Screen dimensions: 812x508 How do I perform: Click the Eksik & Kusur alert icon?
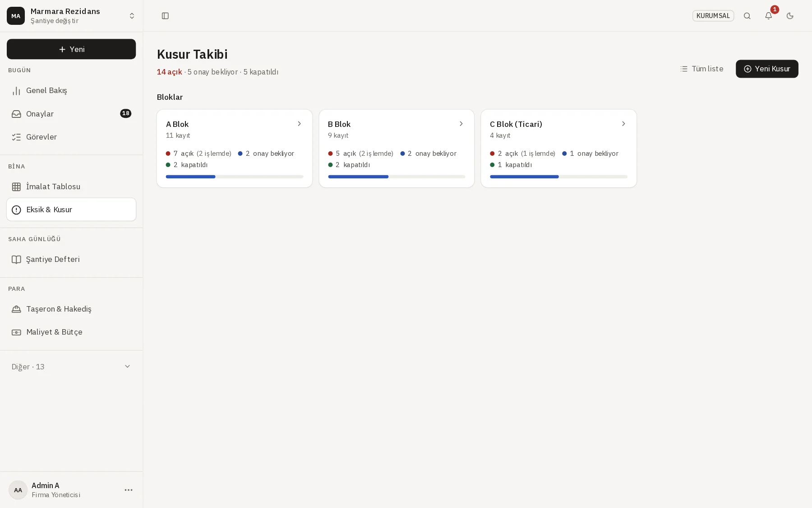pyautogui.click(x=16, y=210)
